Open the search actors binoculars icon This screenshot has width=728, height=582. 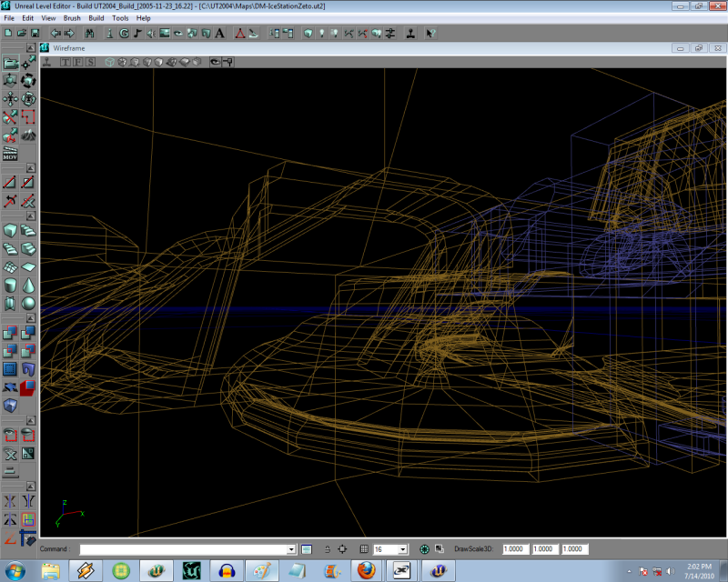pyautogui.click(x=89, y=34)
